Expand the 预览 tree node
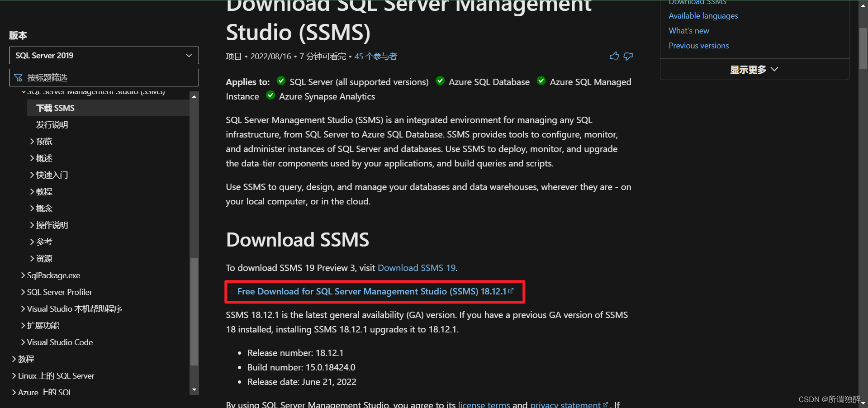This screenshot has width=868, height=408. tap(32, 142)
